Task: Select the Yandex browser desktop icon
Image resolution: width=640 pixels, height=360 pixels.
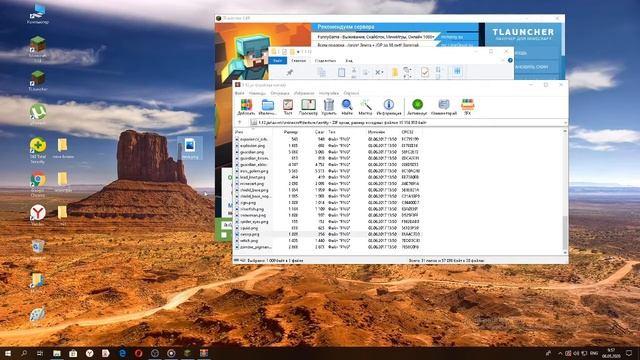Action: (38, 215)
